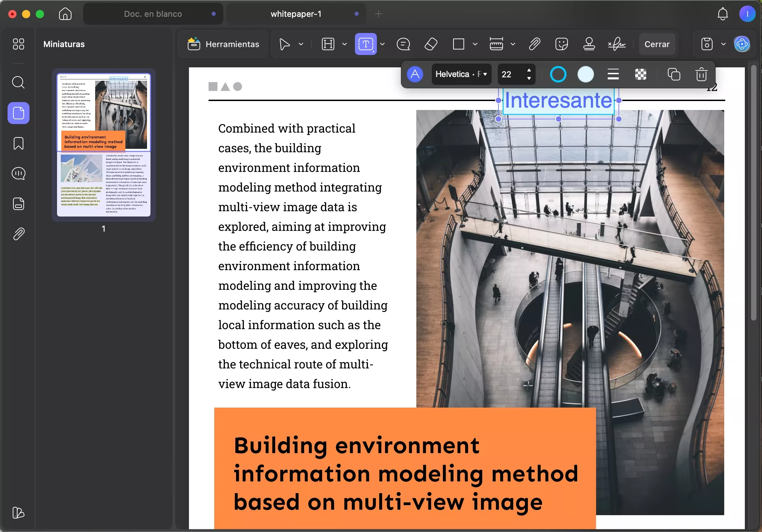
Task: Open notifications bell
Action: pyautogui.click(x=723, y=14)
